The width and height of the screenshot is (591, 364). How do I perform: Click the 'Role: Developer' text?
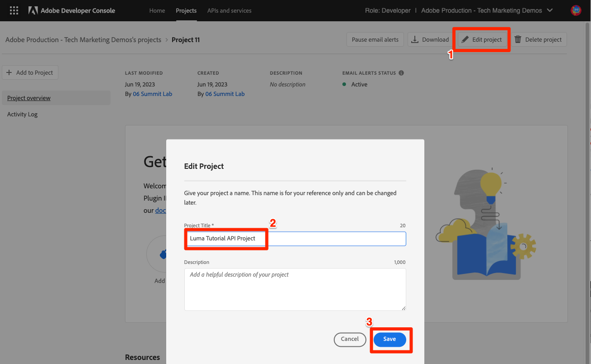(x=388, y=10)
